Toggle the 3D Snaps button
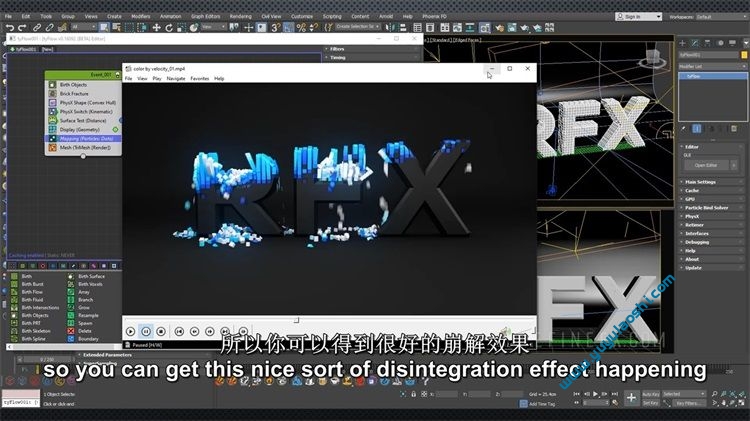750x421 pixels. [x=276, y=28]
